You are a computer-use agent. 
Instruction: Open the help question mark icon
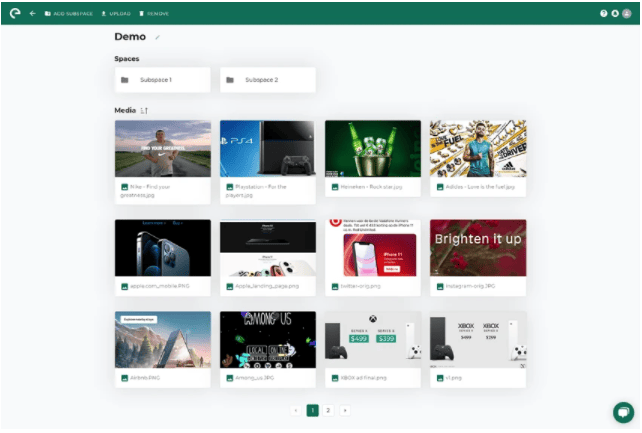click(x=604, y=14)
